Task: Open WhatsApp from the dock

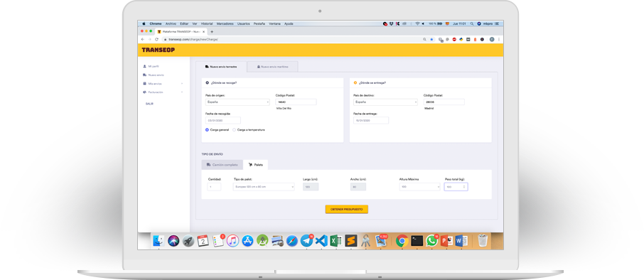Action: [x=431, y=241]
